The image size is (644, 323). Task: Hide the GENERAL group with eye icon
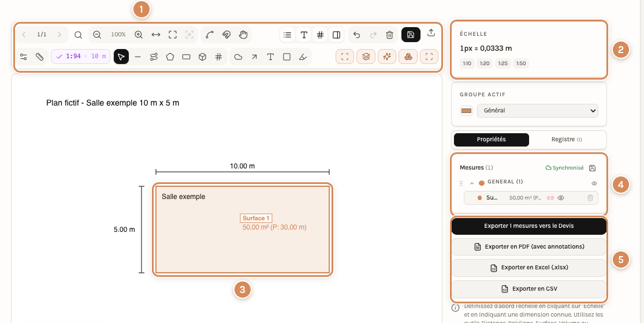click(594, 183)
